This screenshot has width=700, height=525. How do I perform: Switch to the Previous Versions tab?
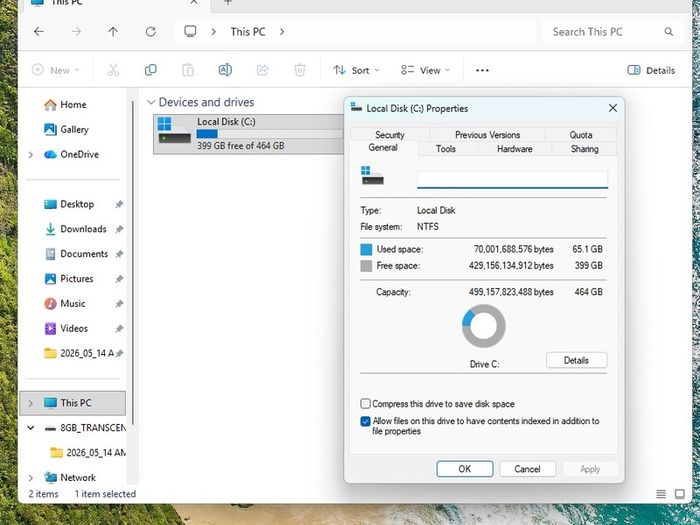(488, 134)
